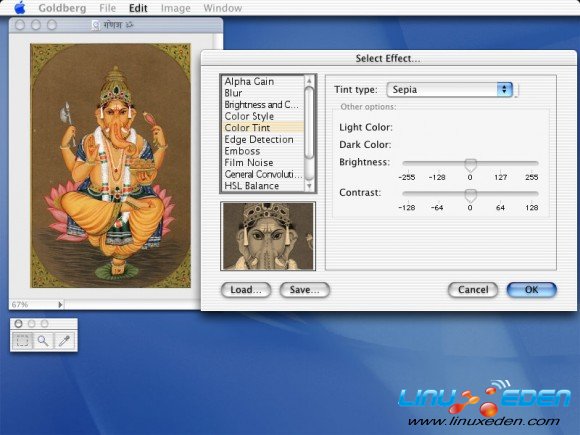Confirm the effect with OK
The width and height of the screenshot is (580, 435).
531,290
